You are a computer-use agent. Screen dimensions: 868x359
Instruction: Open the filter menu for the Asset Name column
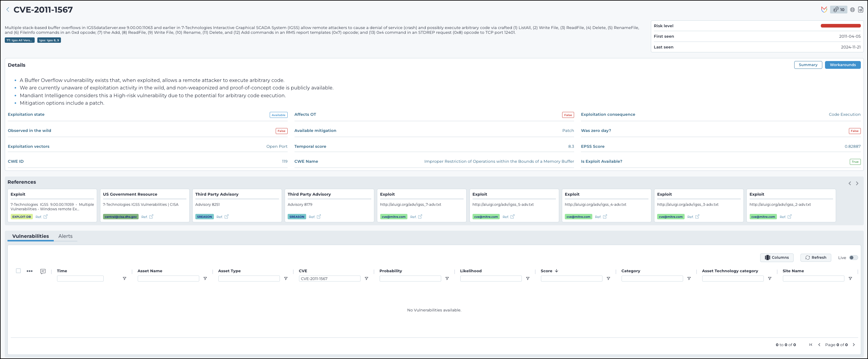point(205,278)
